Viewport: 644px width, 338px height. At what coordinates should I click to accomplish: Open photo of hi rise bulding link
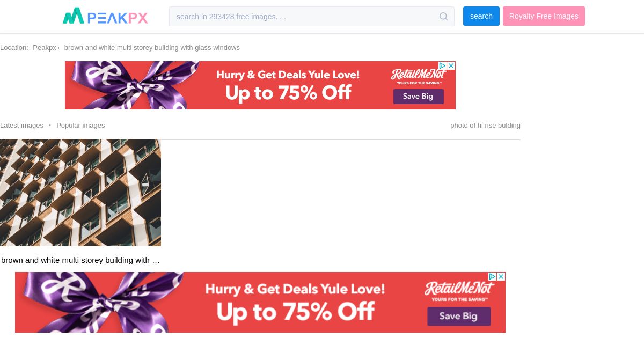485,125
